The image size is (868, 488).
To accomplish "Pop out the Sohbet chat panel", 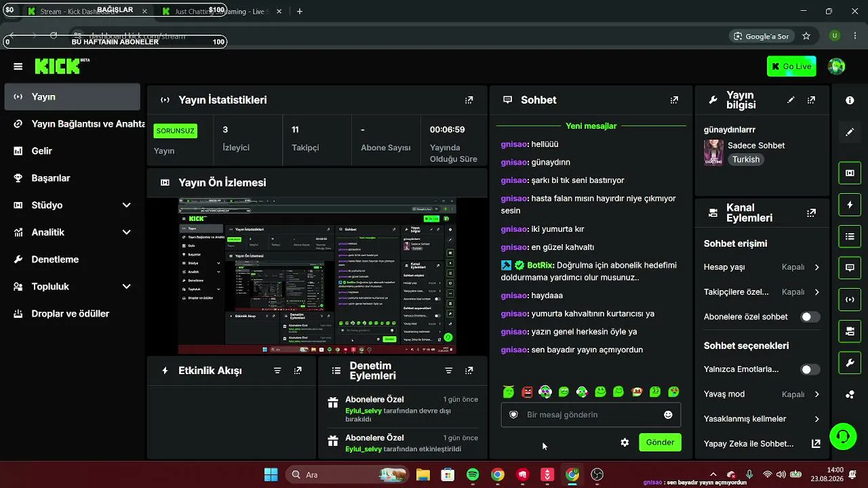I will point(674,100).
